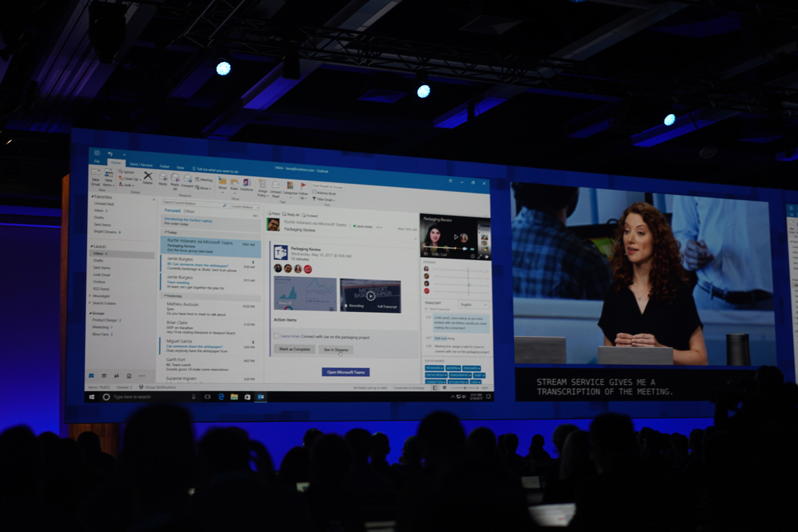Click Reading view button in status bar
The width and height of the screenshot is (798, 532).
444,387
